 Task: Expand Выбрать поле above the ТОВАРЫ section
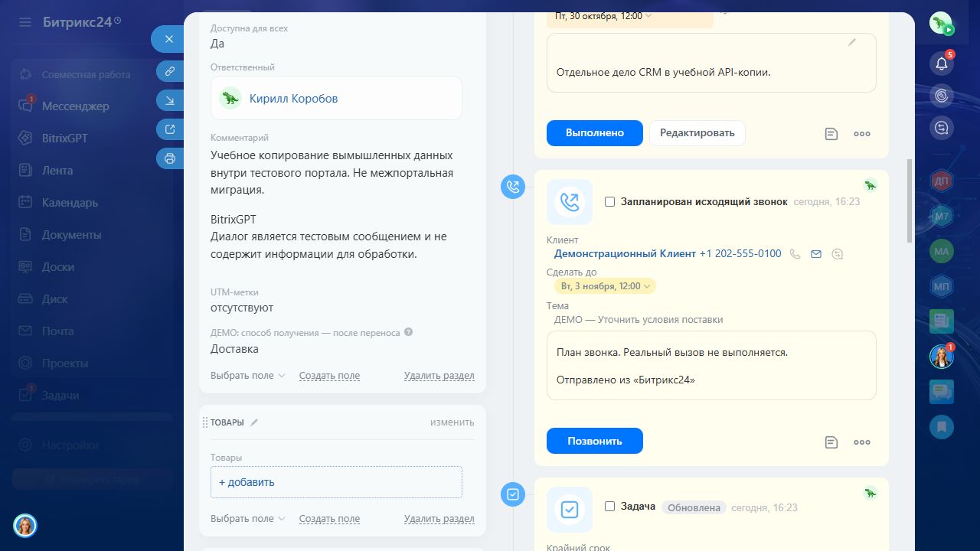[248, 376]
